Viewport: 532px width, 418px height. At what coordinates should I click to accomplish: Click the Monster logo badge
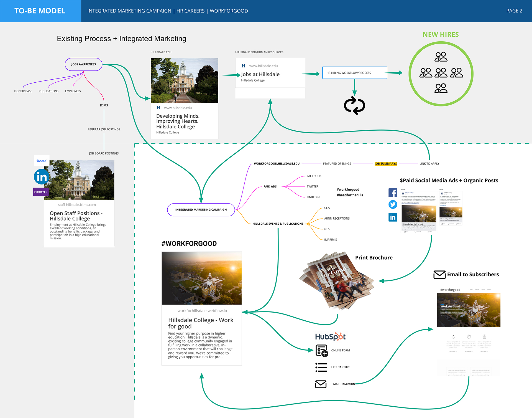tap(41, 192)
